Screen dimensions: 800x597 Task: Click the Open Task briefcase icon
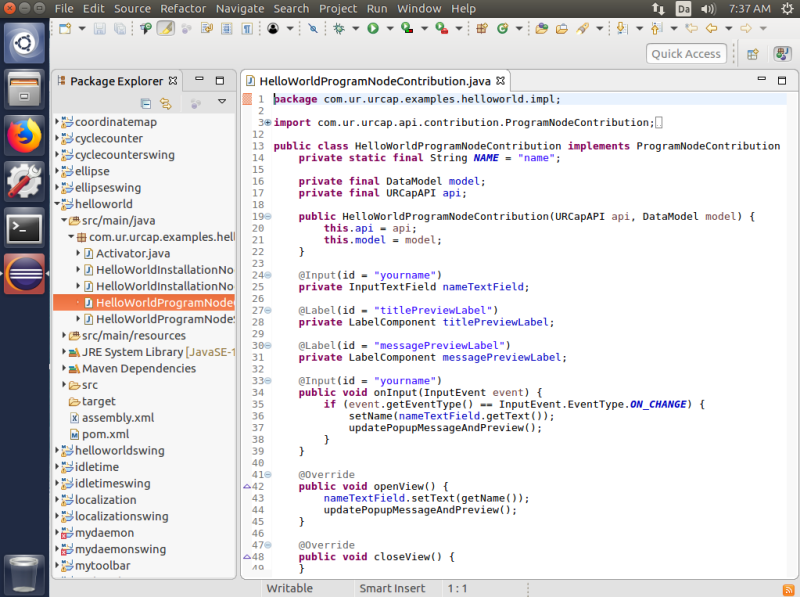(x=562, y=29)
